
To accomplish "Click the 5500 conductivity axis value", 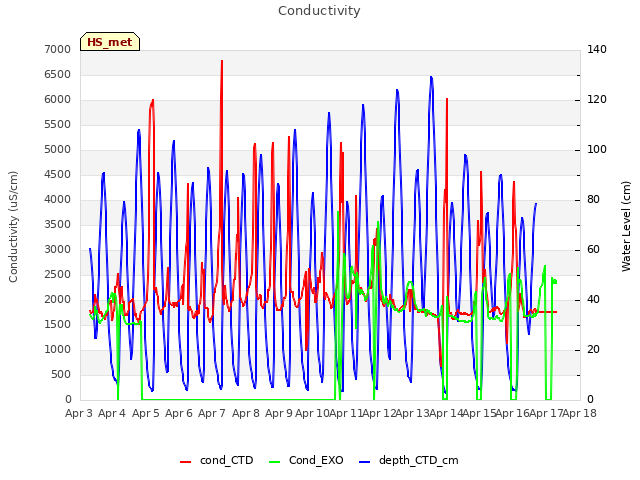I will pos(58,124).
